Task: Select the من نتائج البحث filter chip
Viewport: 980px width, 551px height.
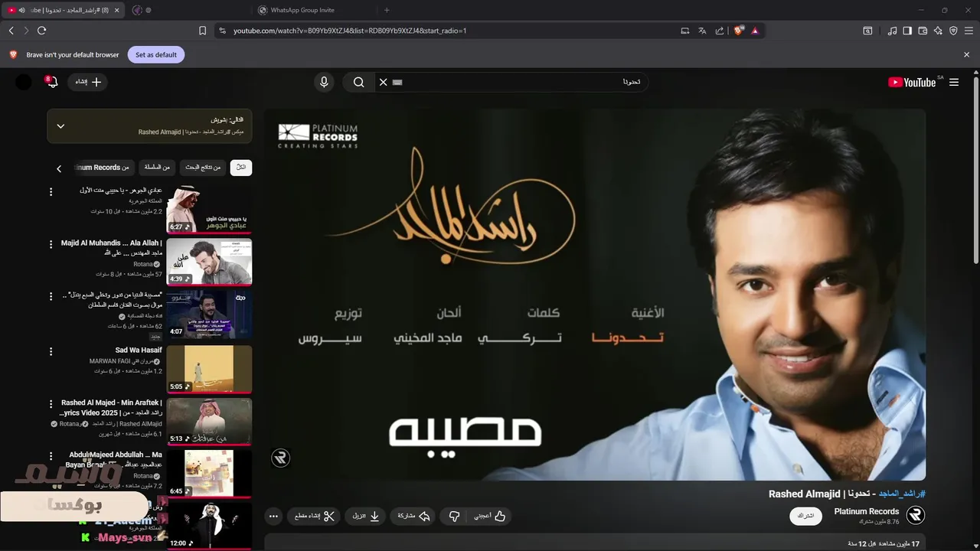Action: point(203,168)
